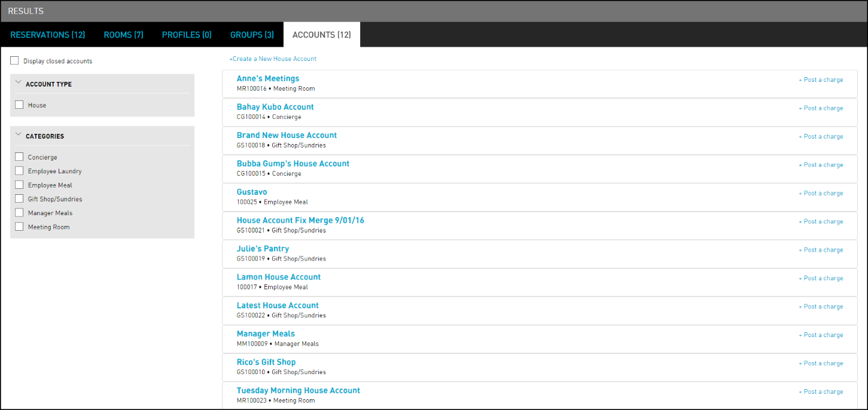Switch to the Groups (3) tab
The image size is (868, 410).
(x=252, y=35)
